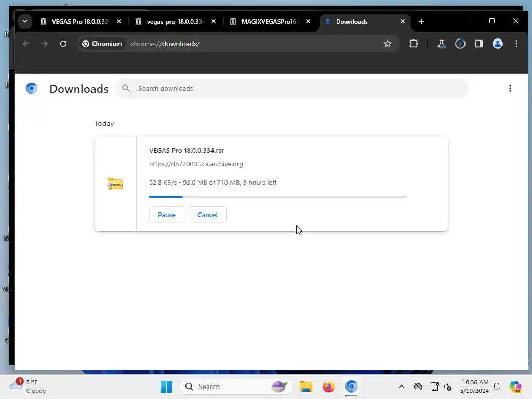Open the user profile avatar
Viewport: 532px width, 399px height.
point(497,44)
